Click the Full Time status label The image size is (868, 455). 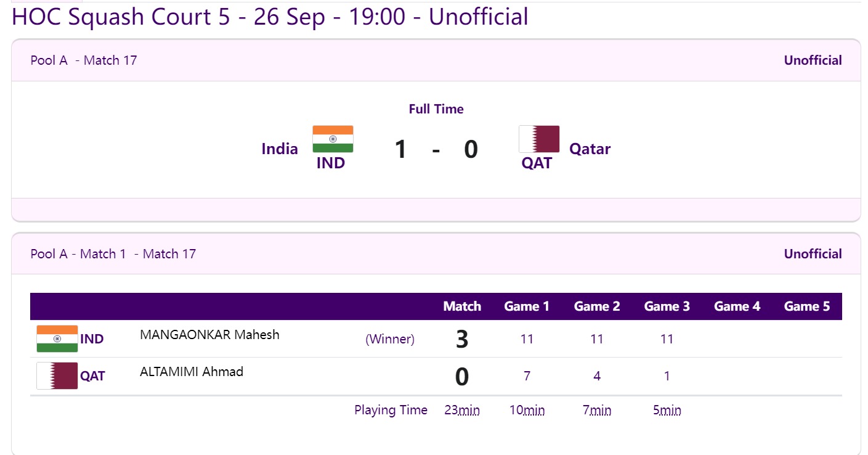pyautogui.click(x=436, y=109)
